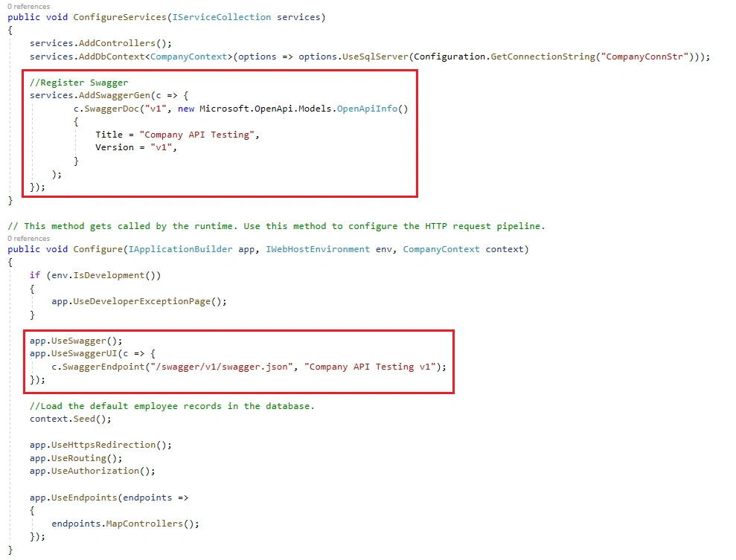The height and width of the screenshot is (560, 736).
Task: Click the "CompanyConnStr" string literal
Action: point(644,57)
